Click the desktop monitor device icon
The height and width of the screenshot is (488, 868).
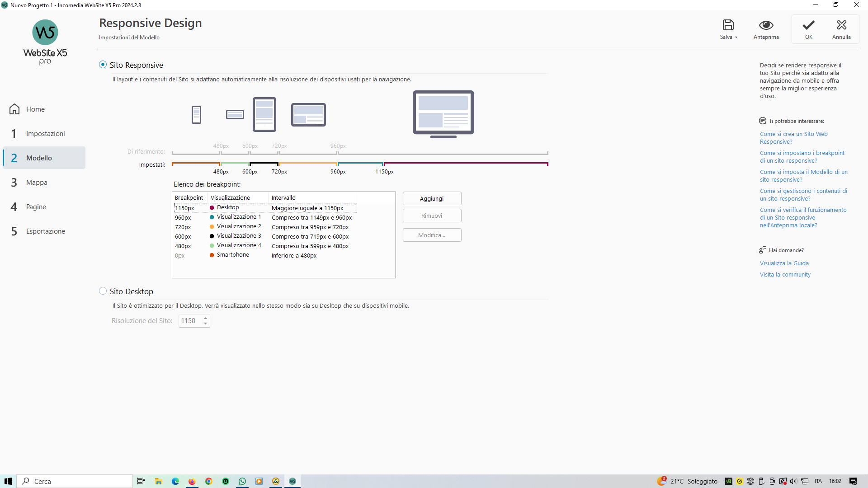(443, 114)
